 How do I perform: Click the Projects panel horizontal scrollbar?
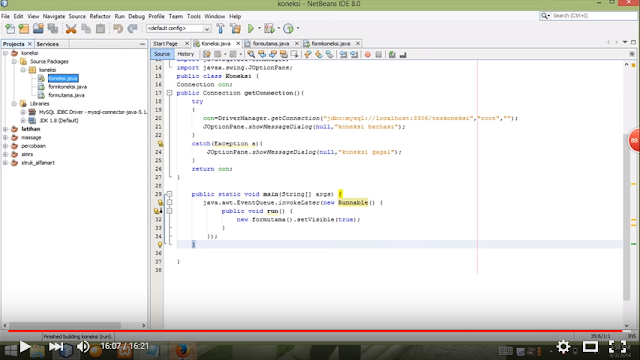pyautogui.click(x=65, y=325)
